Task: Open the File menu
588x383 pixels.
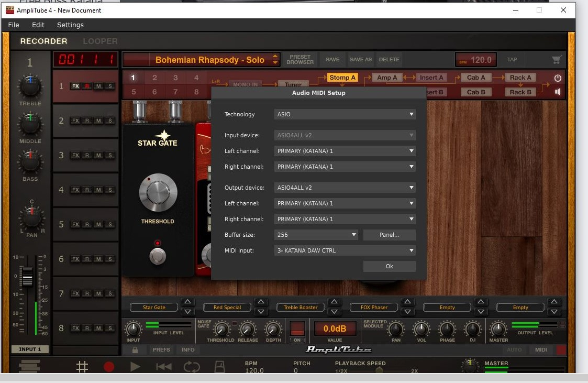Action: (x=14, y=25)
